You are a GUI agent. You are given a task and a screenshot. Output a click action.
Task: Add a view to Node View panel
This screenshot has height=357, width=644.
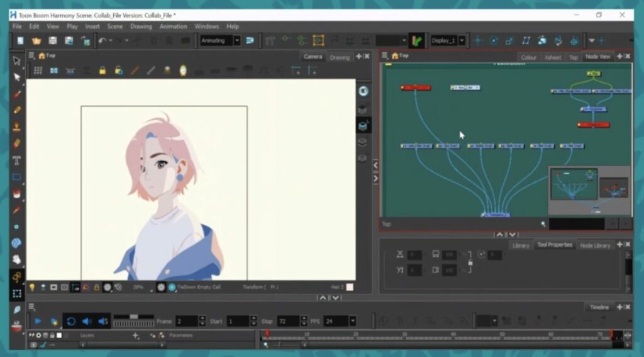point(619,56)
